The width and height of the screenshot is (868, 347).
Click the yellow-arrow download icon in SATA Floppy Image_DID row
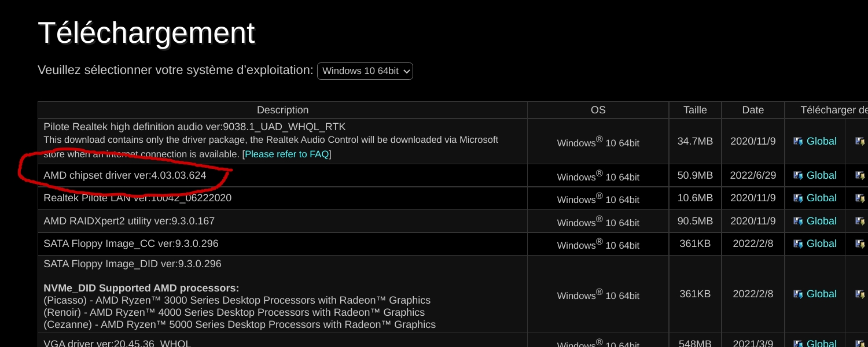[860, 294]
